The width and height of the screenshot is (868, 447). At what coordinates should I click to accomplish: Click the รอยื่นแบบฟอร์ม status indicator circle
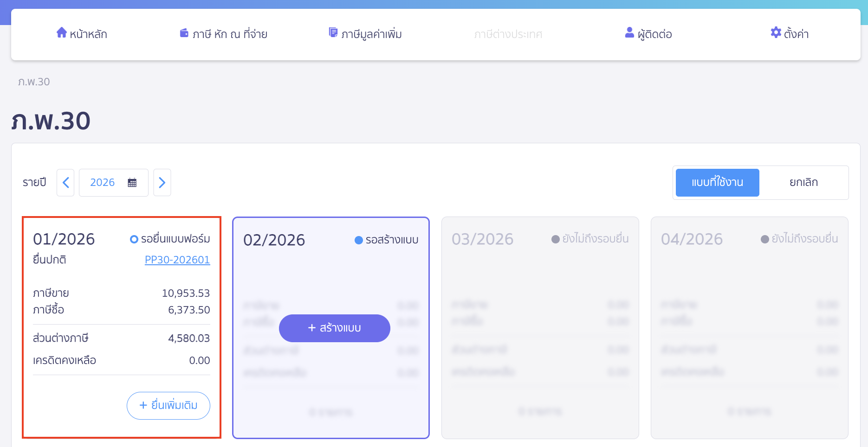pyautogui.click(x=134, y=239)
